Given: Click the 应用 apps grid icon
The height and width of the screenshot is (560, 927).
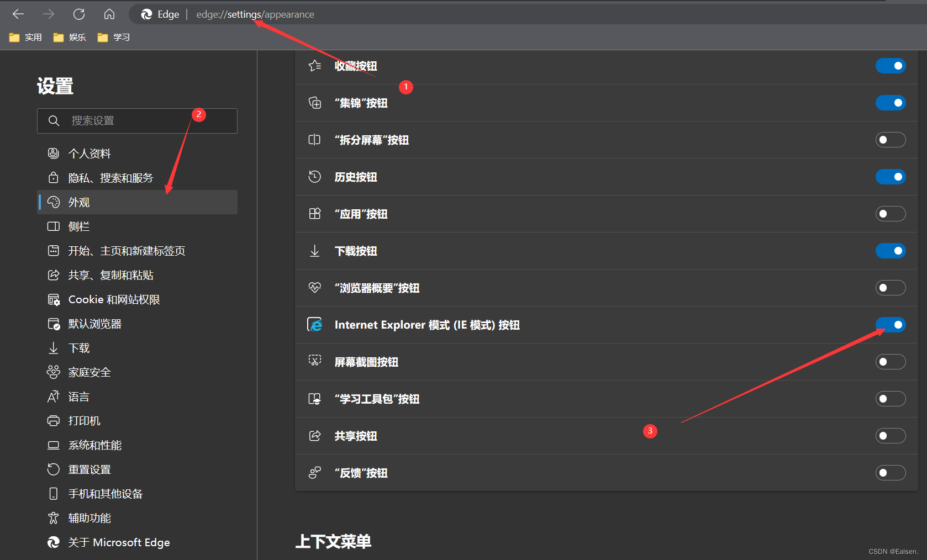Looking at the screenshot, I should click(x=315, y=214).
